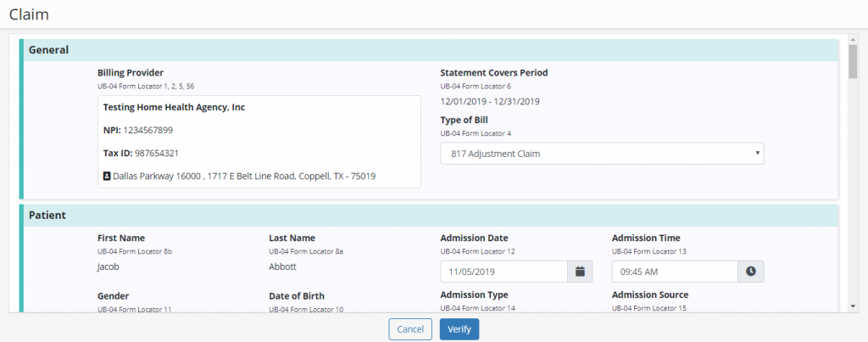Click the Claim page title
Viewport: 868px width, 342px height.
click(29, 14)
